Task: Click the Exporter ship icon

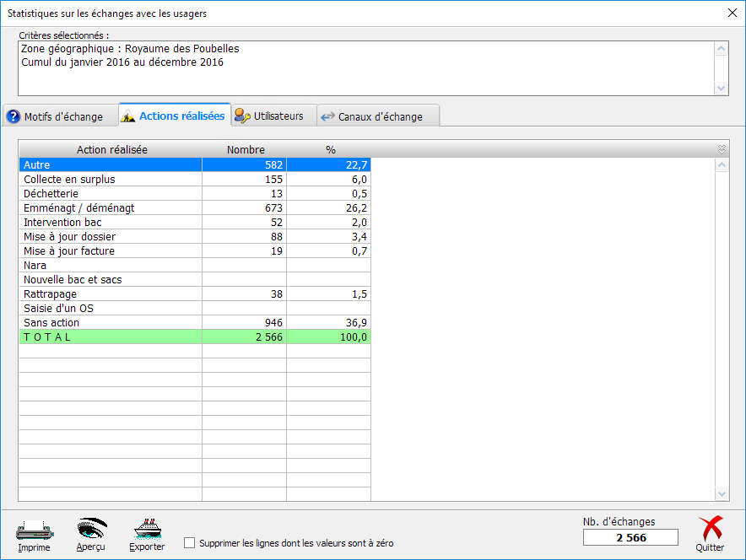Action: pos(147,529)
